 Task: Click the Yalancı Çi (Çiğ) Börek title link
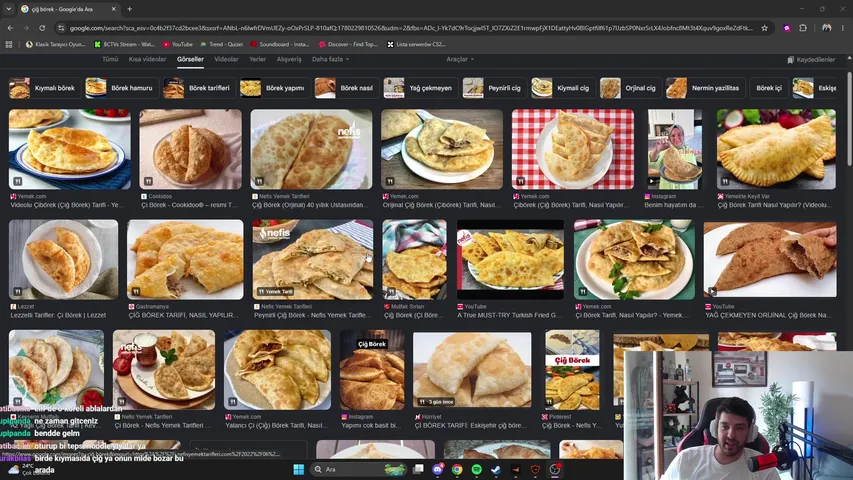point(277,426)
